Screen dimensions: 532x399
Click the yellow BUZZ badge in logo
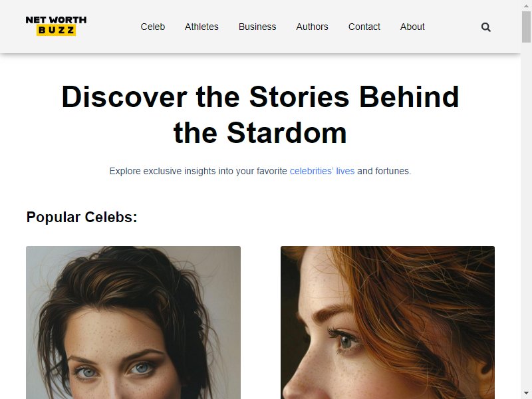click(x=56, y=30)
